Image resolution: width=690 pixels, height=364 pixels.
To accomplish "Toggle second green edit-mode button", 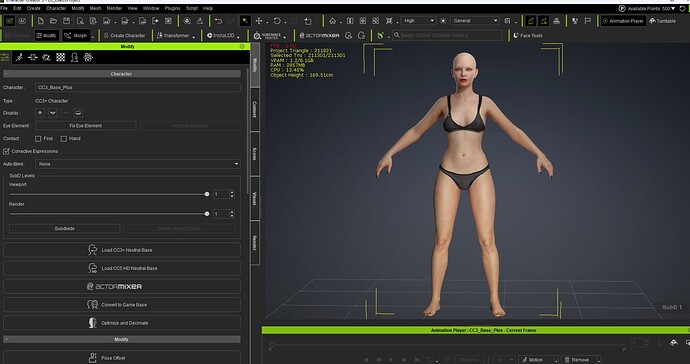I will pos(544,21).
